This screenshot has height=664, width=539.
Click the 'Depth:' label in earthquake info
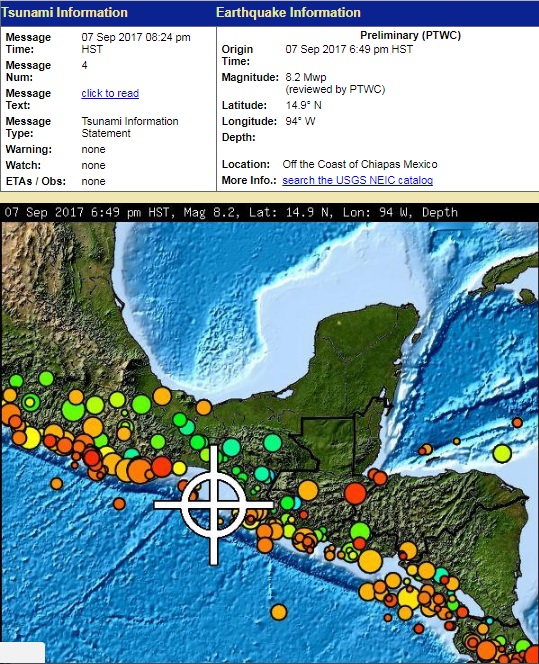238,137
